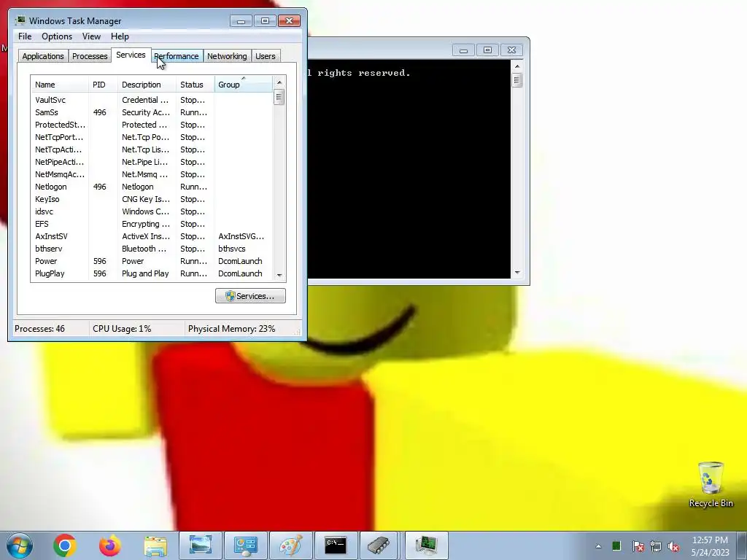Select the VaultSvc service row
The height and width of the screenshot is (560, 747).
pyautogui.click(x=152, y=100)
